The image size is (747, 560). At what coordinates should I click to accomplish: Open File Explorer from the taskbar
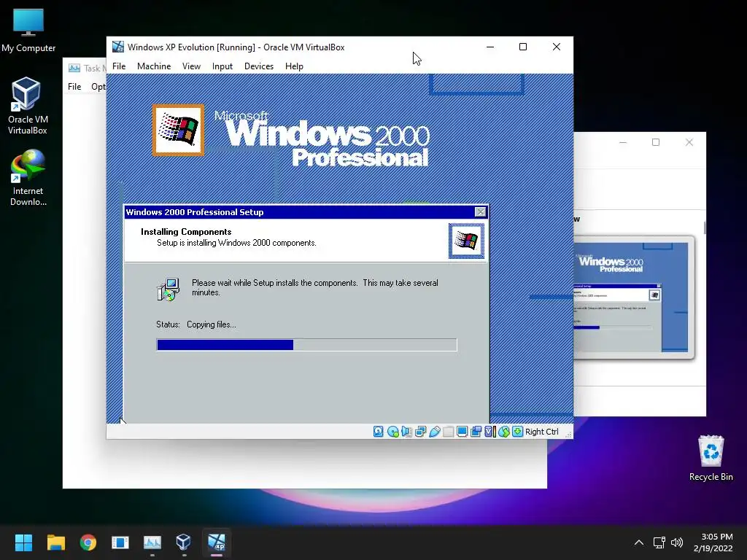[x=55, y=542]
